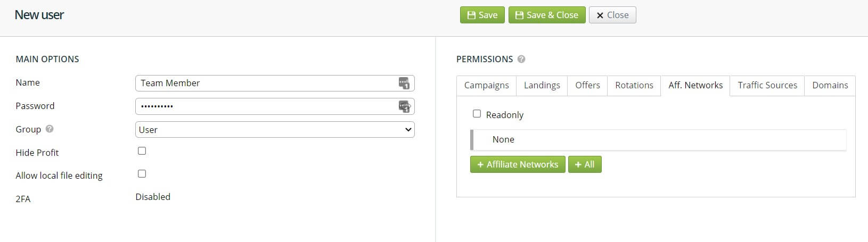Click the Permissions help question mark icon
868x242 pixels.
point(521,59)
